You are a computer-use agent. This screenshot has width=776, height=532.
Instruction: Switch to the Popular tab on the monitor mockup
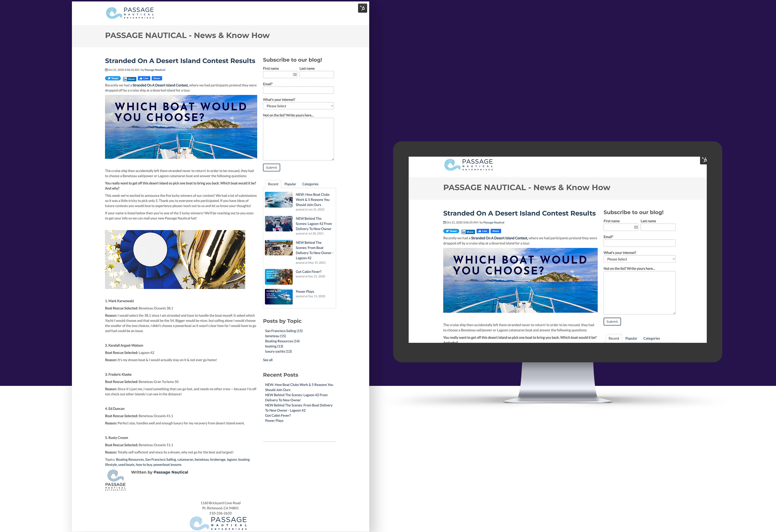[631, 338]
